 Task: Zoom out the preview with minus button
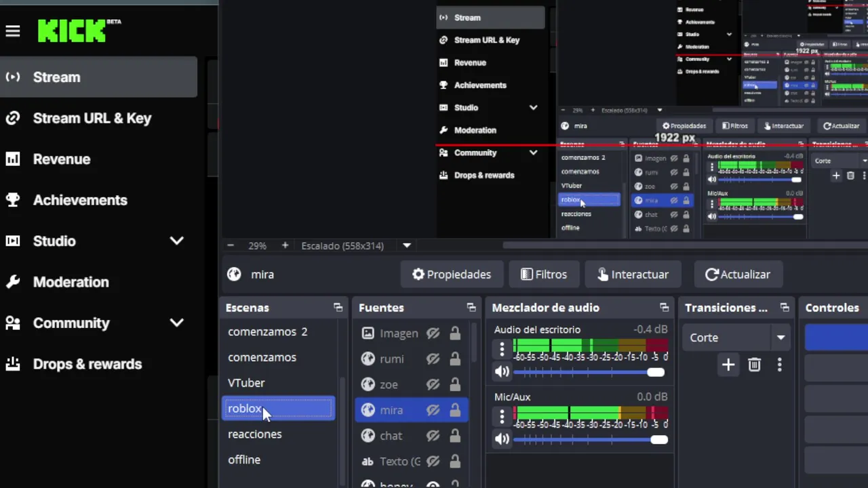pos(231,245)
